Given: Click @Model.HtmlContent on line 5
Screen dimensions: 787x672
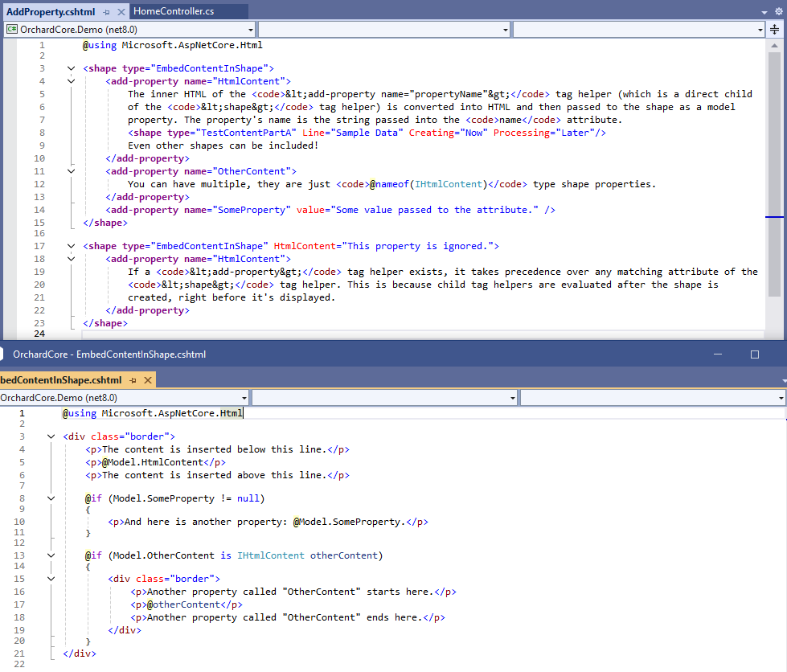Looking at the screenshot, I should coord(153,462).
